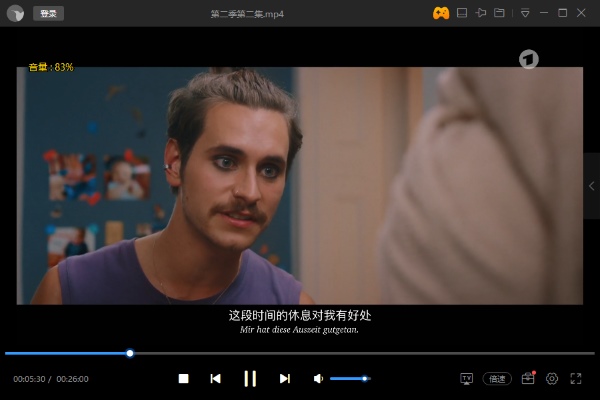Viewport: 600px width, 400px height.
Task: Seek using the playback progress bar handle
Action: pyautogui.click(x=130, y=353)
